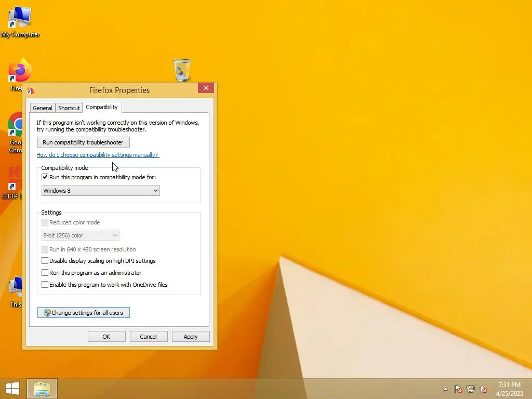Select the Compatibility tab

pyautogui.click(x=102, y=107)
